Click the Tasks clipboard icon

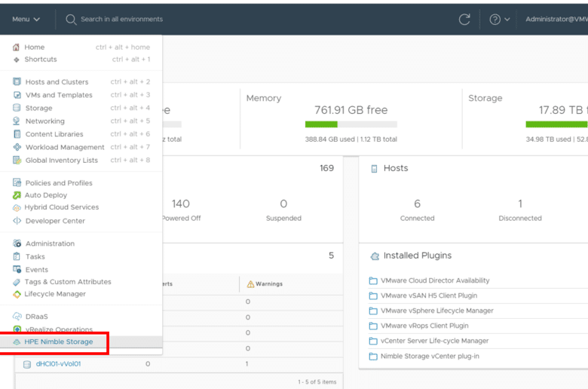[x=17, y=256]
